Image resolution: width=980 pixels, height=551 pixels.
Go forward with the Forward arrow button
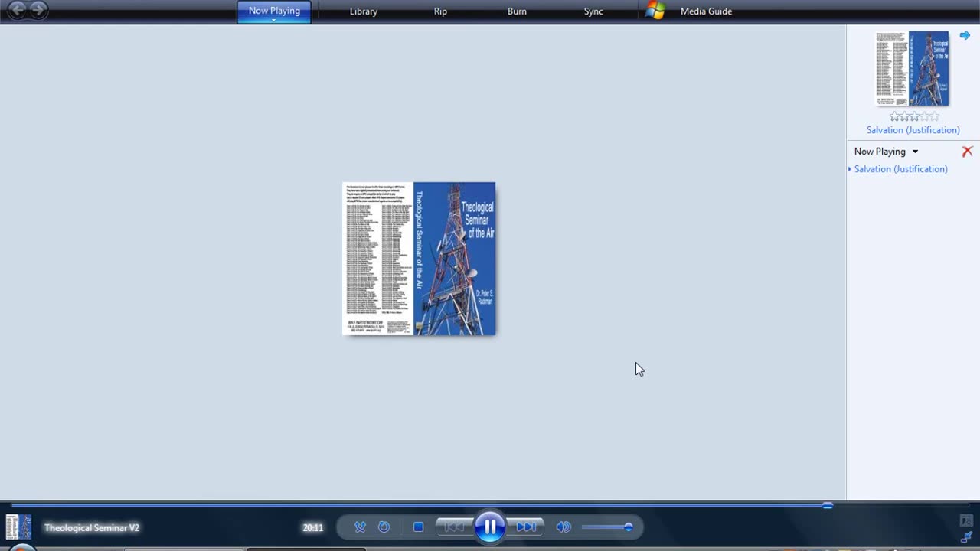coord(38,10)
